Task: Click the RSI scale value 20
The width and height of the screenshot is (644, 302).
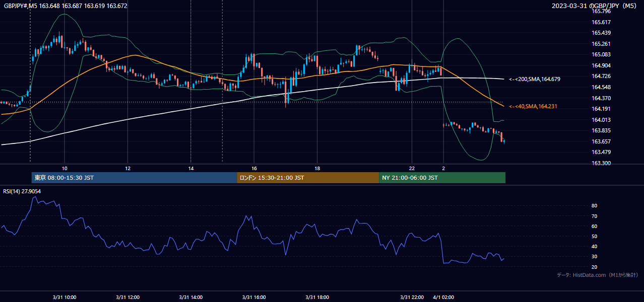Action: click(594, 267)
